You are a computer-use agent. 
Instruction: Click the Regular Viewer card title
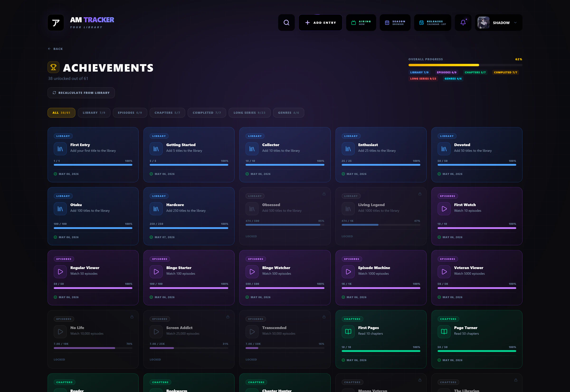pyautogui.click(x=85, y=268)
